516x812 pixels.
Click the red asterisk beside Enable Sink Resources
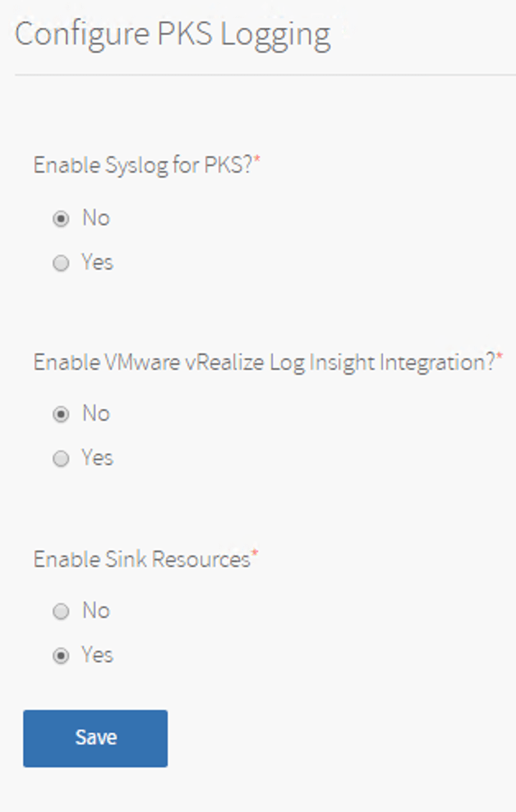coord(255,556)
